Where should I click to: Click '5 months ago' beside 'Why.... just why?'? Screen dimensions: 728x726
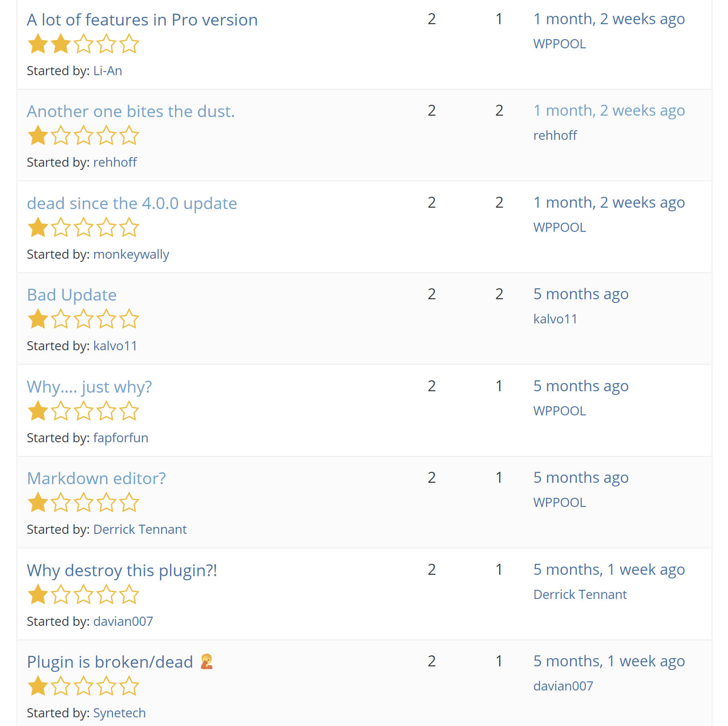point(581,386)
